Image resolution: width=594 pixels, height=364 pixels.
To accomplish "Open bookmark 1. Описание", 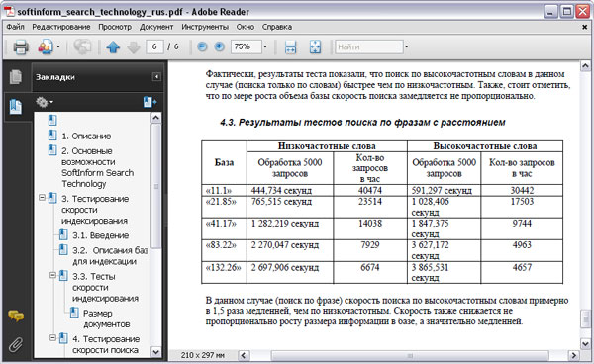I will point(86,136).
